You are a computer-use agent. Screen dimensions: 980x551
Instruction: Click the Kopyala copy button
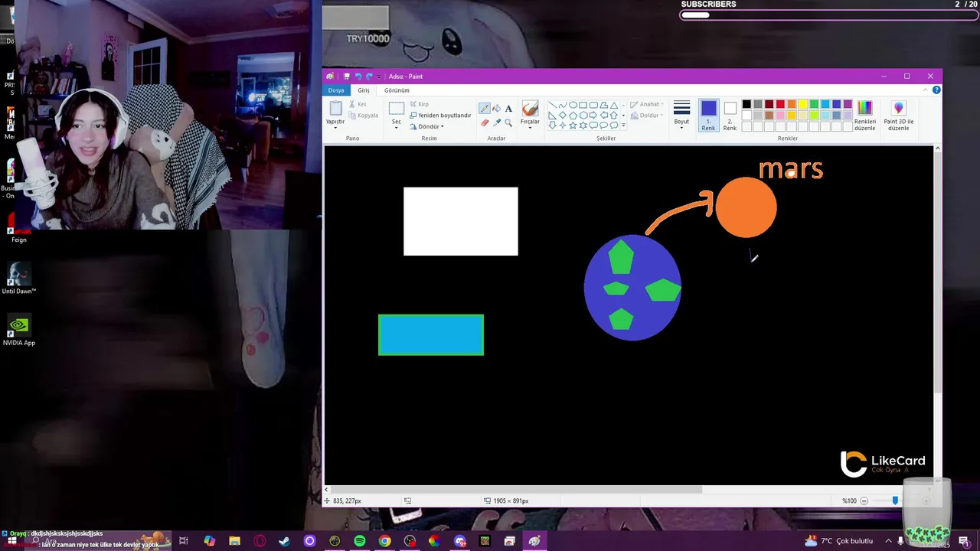pos(364,116)
